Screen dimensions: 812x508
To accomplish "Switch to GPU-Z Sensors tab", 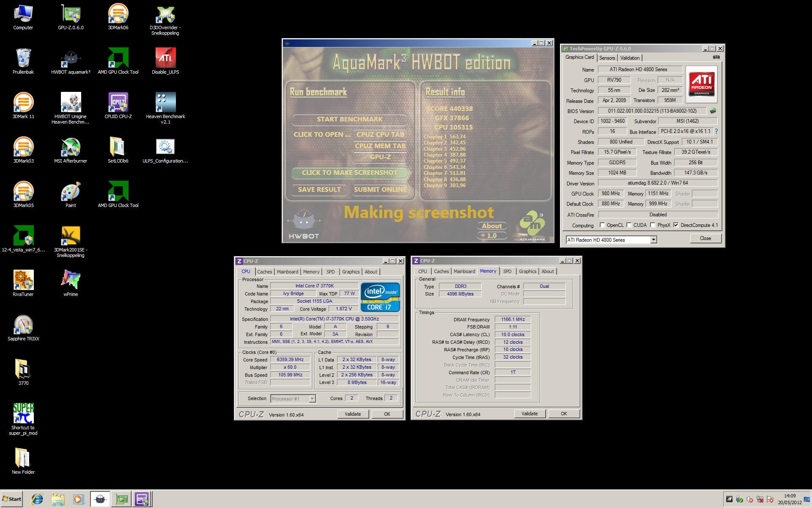I will pyautogui.click(x=607, y=58).
